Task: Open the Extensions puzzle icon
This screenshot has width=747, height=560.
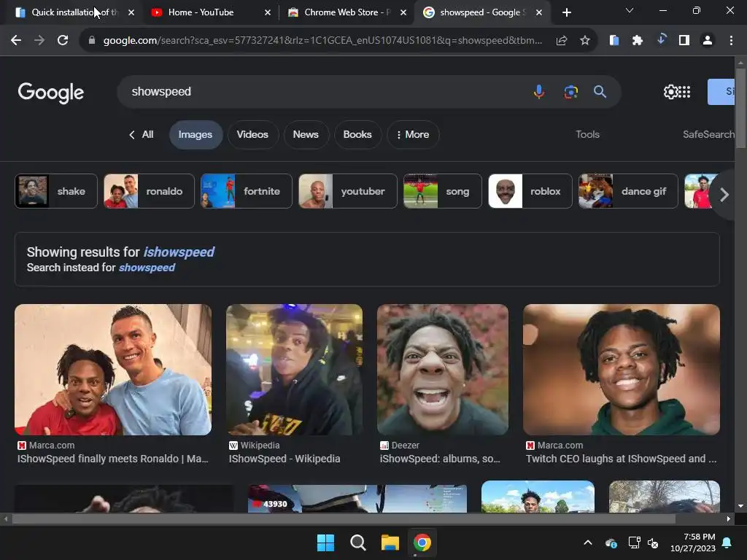Action: point(638,41)
